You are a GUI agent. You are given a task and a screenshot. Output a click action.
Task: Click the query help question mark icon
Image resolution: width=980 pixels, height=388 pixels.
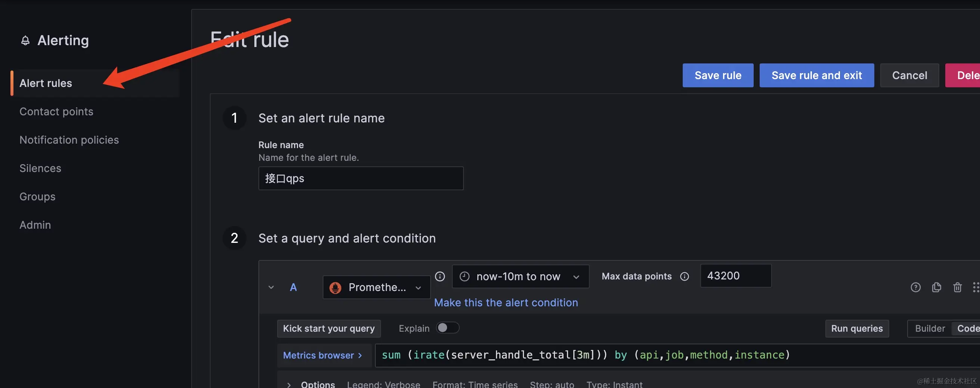point(915,287)
